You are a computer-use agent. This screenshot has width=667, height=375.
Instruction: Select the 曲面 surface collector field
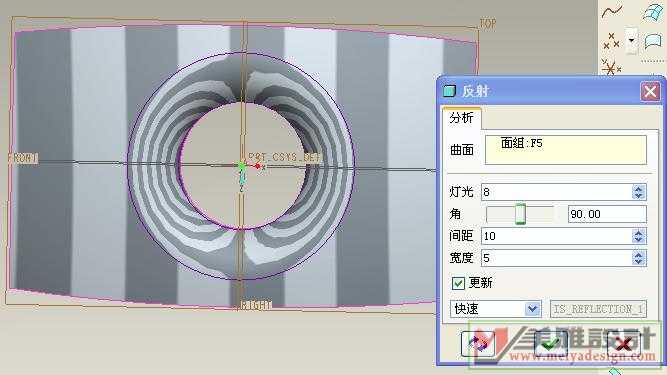[566, 150]
